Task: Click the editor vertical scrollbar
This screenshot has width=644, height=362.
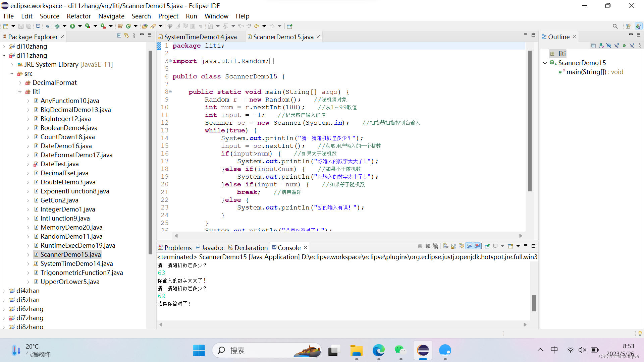Action: [530, 121]
